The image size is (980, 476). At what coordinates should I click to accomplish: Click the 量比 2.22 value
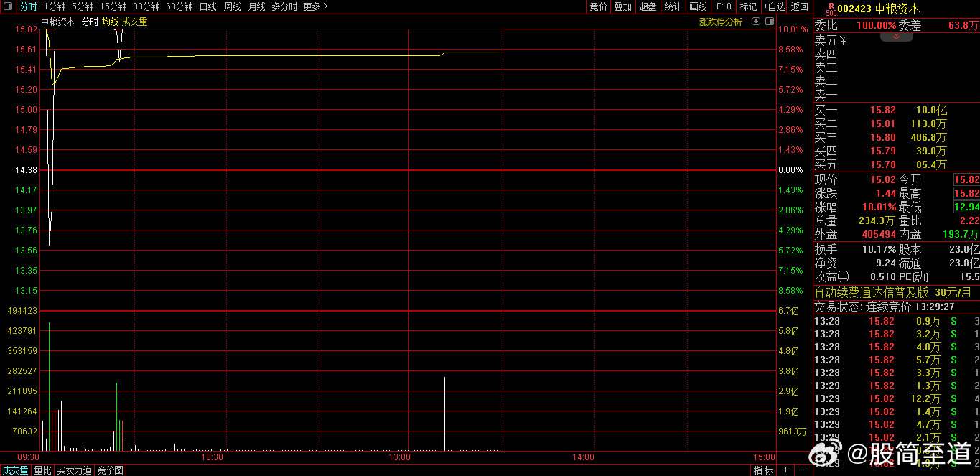pyautogui.click(x=970, y=220)
